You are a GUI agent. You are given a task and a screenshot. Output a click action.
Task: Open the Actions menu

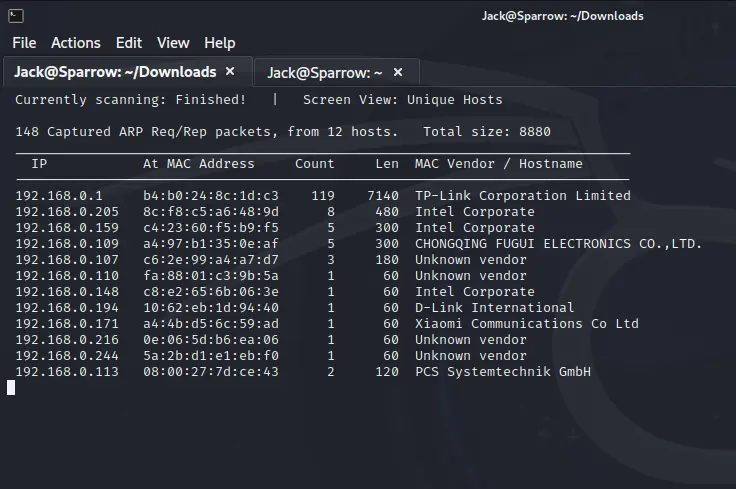click(76, 43)
